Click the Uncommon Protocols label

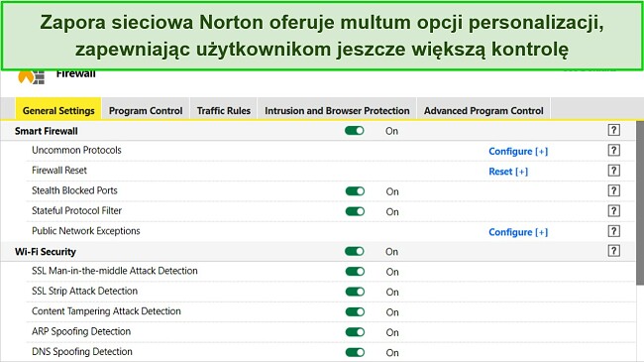pos(76,150)
